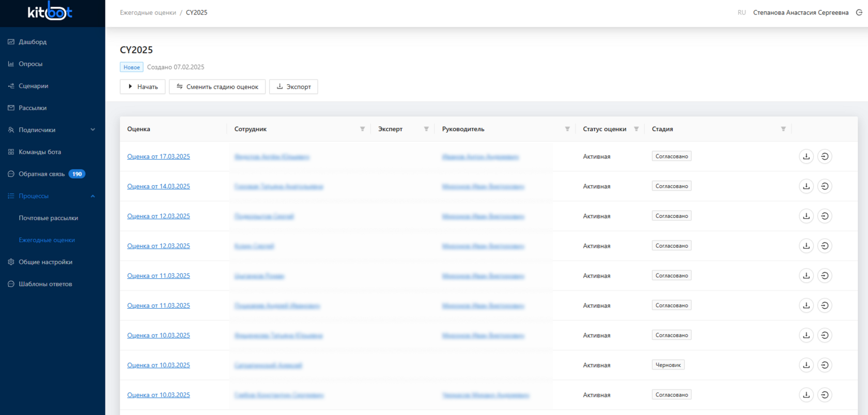
Task: Open Общие настройки in the sidebar
Action: pos(45,262)
